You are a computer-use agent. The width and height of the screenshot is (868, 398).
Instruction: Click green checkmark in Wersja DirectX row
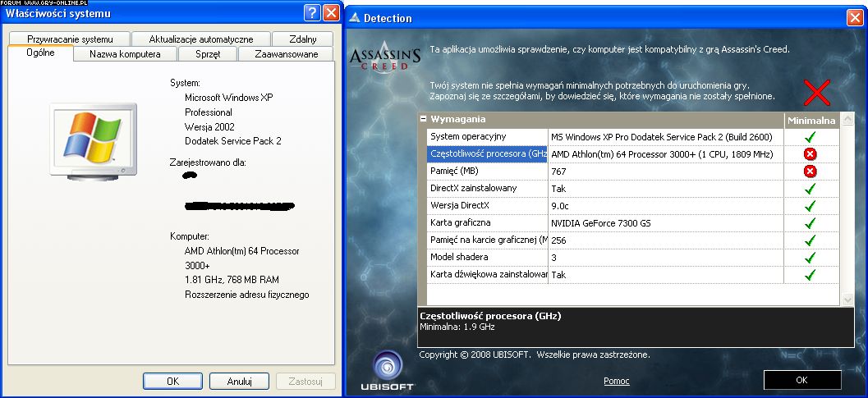point(811,205)
